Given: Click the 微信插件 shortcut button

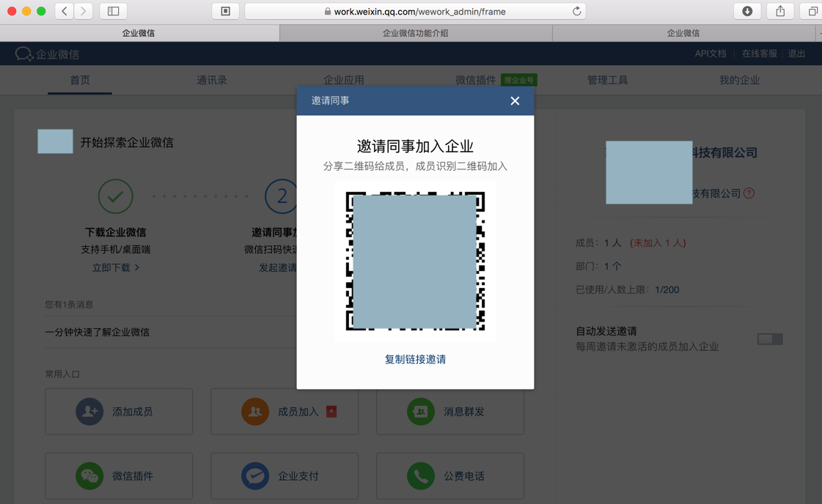Looking at the screenshot, I should [x=119, y=476].
